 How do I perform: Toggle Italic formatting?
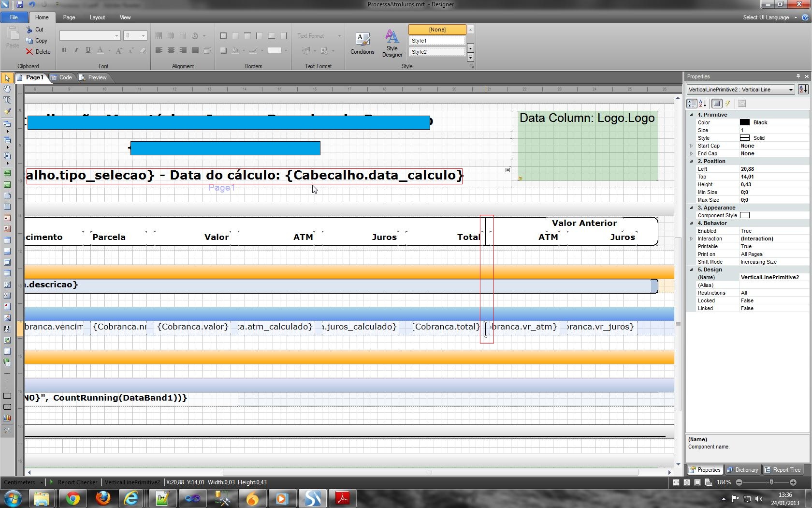[x=76, y=50]
